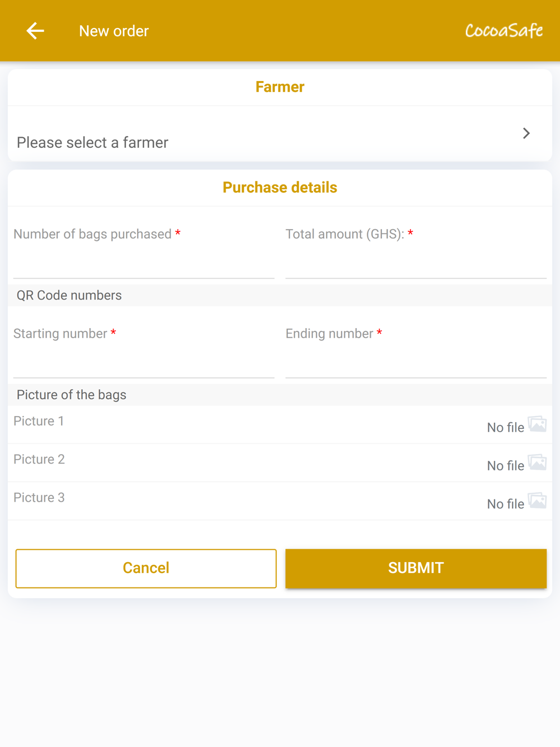
Task: Click 'No file' text for Picture 2
Action: 505,466
